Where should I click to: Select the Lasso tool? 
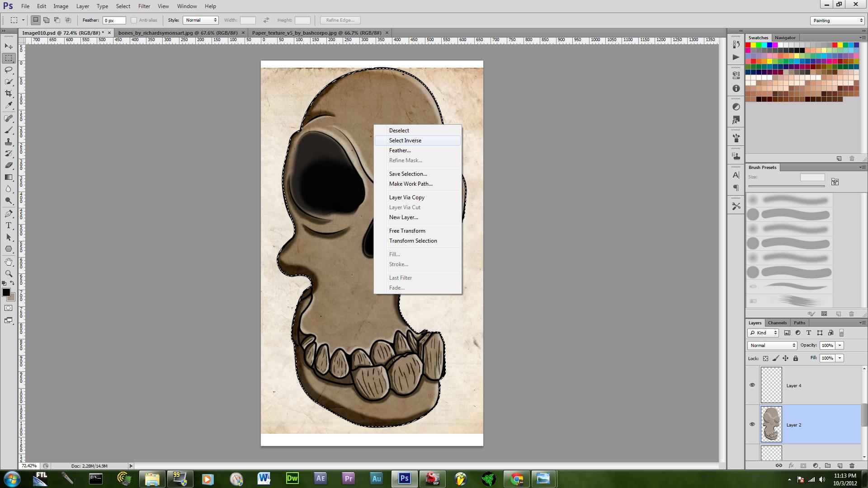click(x=9, y=70)
